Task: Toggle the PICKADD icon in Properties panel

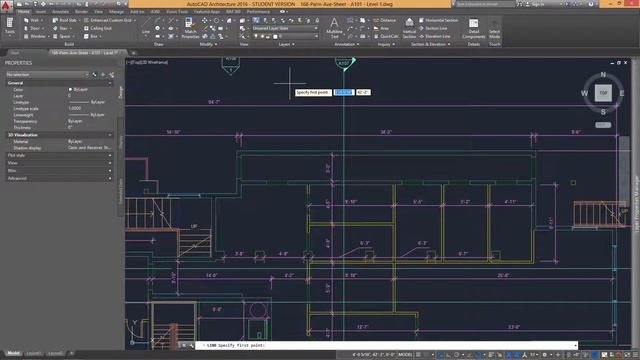Action: (95, 75)
